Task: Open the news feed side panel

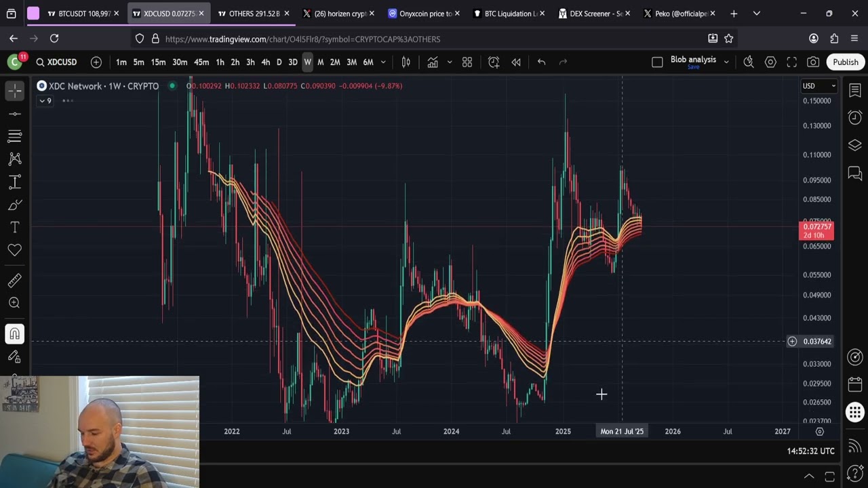Action: [855, 445]
